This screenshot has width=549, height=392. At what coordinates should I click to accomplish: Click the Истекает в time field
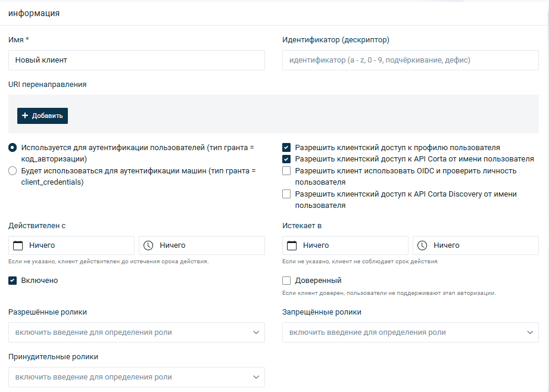(476, 245)
